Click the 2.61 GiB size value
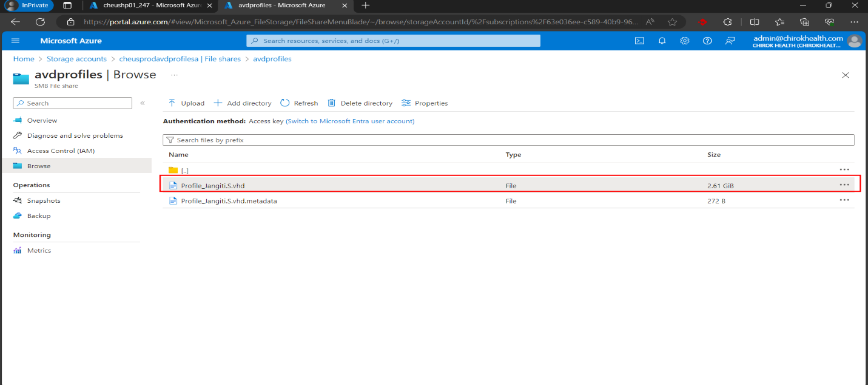The image size is (868, 385). (721, 185)
